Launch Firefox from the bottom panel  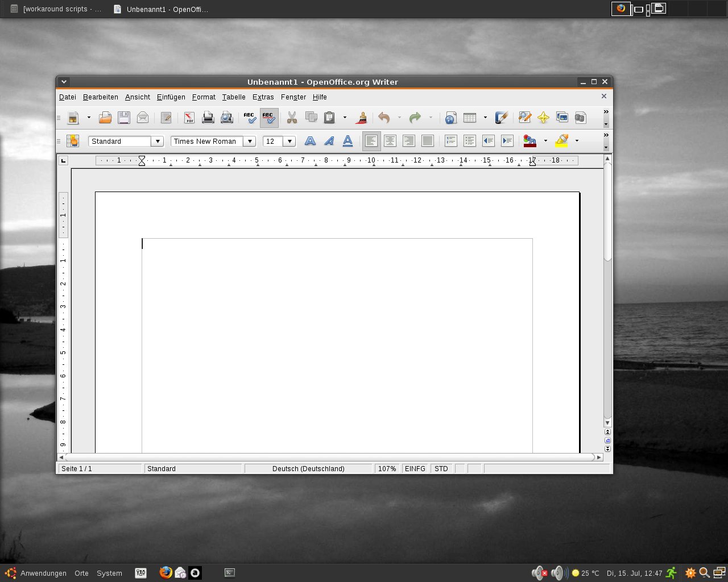[166, 572]
